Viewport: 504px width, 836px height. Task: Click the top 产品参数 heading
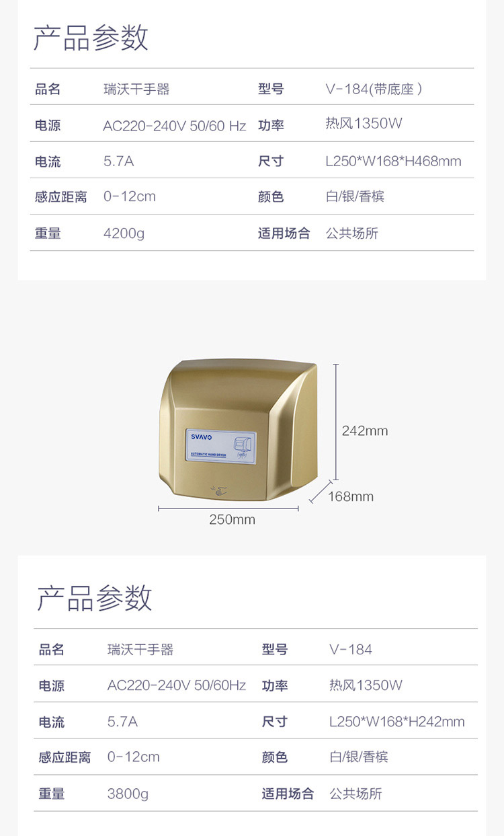pos(91,37)
